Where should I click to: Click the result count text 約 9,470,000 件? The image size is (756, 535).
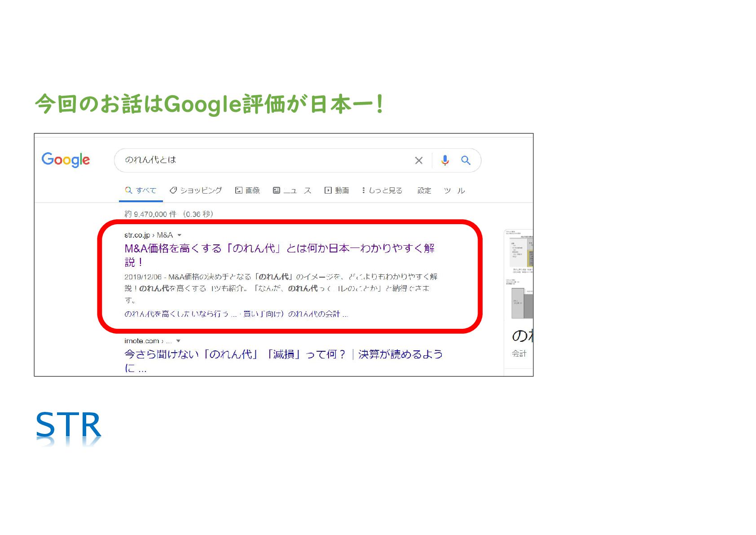click(150, 214)
